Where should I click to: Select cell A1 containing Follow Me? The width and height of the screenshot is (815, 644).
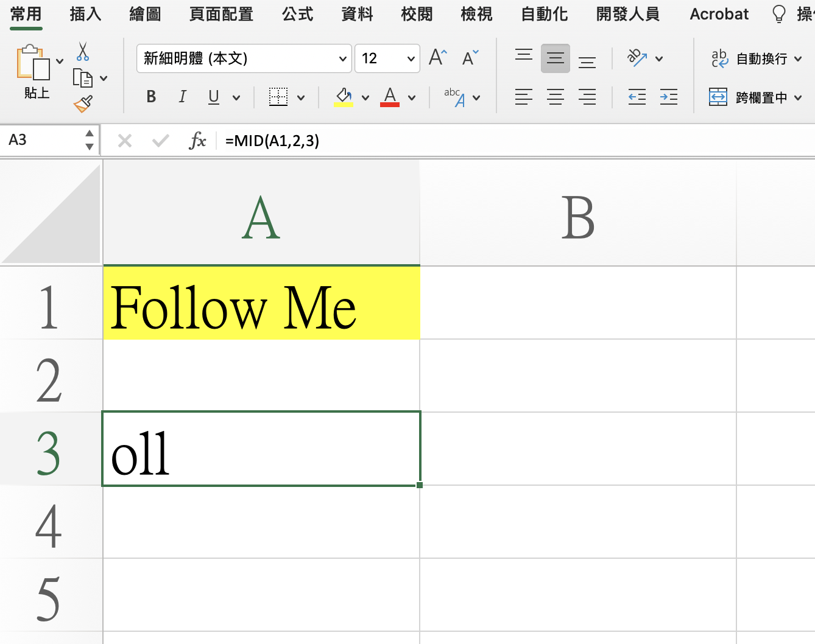261,303
